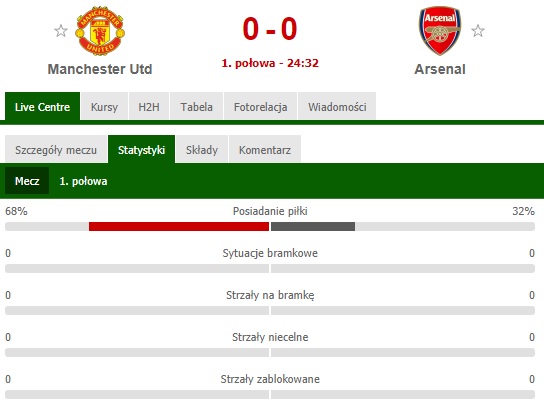The width and height of the screenshot is (544, 414).
Task: Favorite Manchester Utd with the star icon
Action: pos(61,31)
